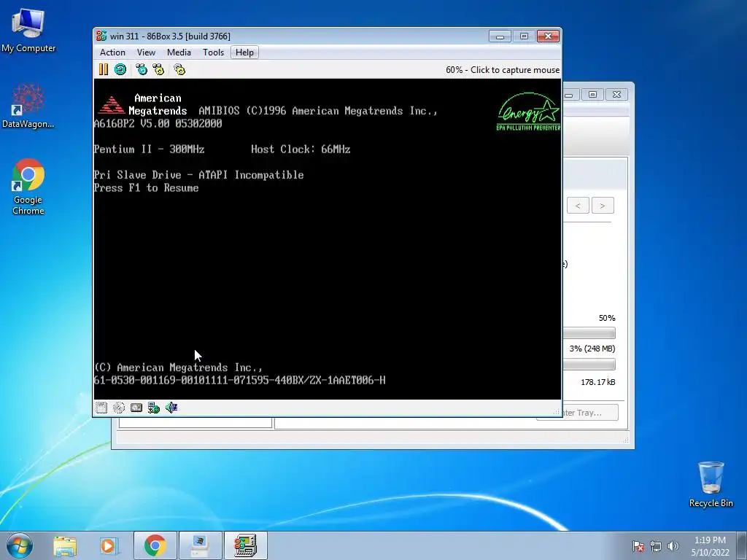This screenshot has height=560, width=747.
Task: Maximize the background window
Action: 592,94
